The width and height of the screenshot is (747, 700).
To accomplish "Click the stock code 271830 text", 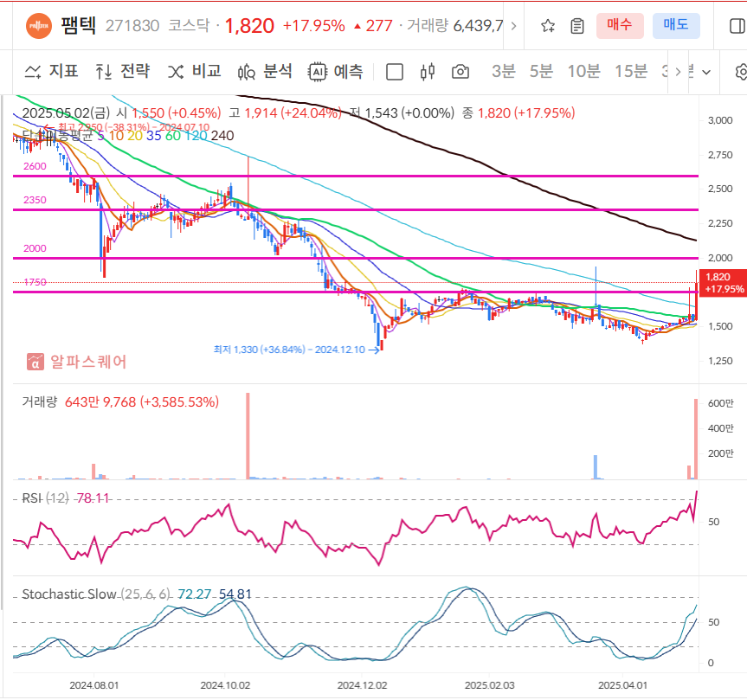I will [x=132, y=26].
